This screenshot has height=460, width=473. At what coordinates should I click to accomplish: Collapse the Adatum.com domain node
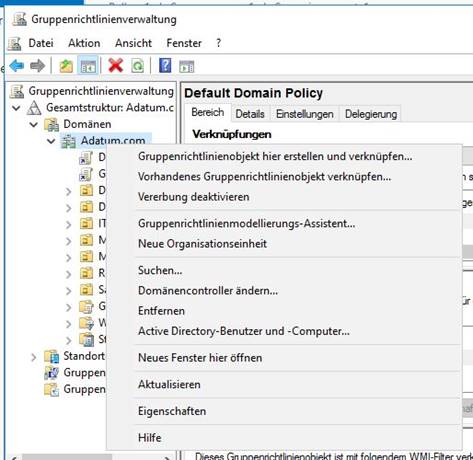[x=51, y=141]
